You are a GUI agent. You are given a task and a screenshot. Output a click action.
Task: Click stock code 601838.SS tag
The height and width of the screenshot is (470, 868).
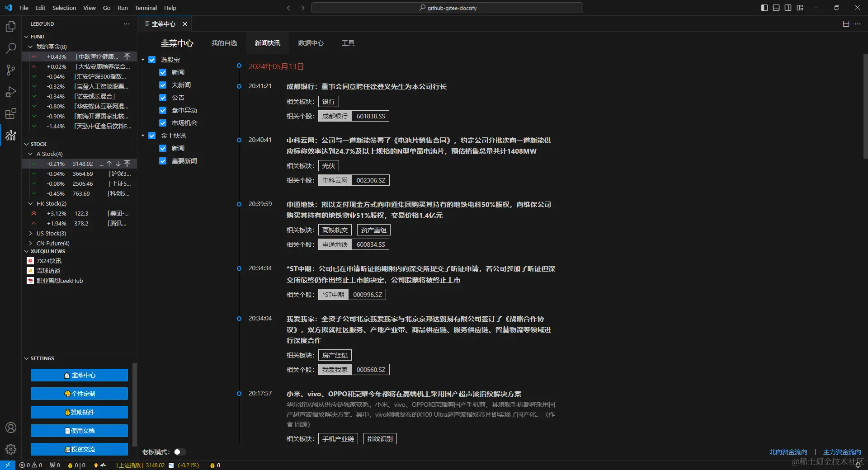(371, 116)
